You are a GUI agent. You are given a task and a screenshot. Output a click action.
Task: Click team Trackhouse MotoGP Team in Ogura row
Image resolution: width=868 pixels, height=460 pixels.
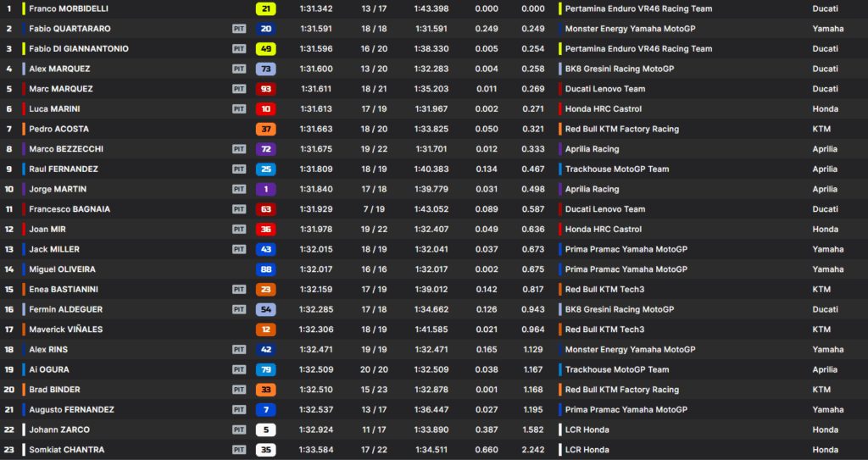tap(617, 369)
